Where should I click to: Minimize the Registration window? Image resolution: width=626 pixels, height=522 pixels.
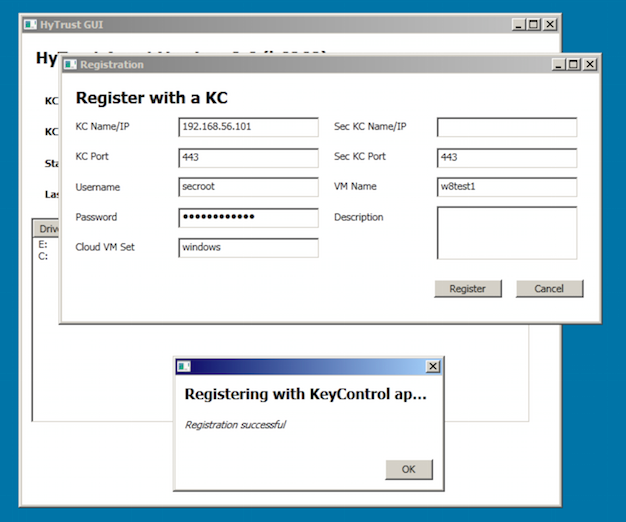(559, 64)
